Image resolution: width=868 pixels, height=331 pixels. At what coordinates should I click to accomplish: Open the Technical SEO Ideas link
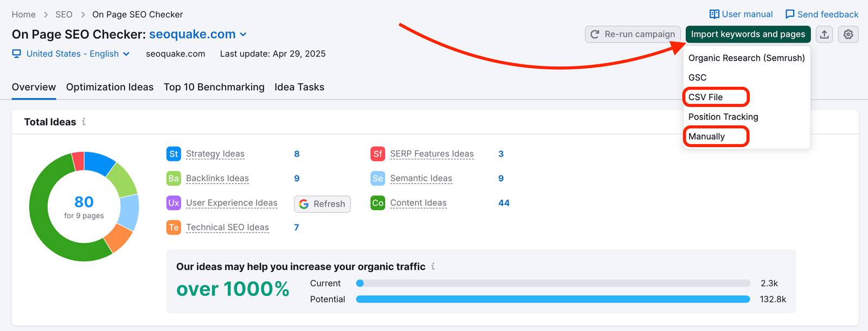pos(227,228)
